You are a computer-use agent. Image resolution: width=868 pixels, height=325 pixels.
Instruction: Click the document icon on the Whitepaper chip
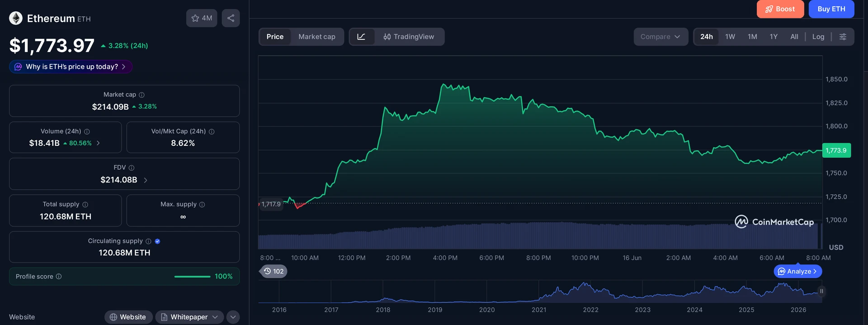164,317
